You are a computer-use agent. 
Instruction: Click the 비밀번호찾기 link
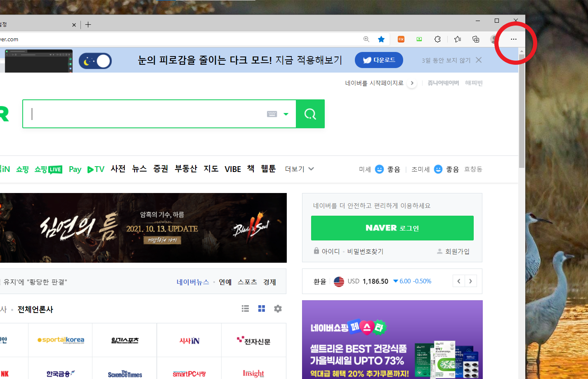365,251
